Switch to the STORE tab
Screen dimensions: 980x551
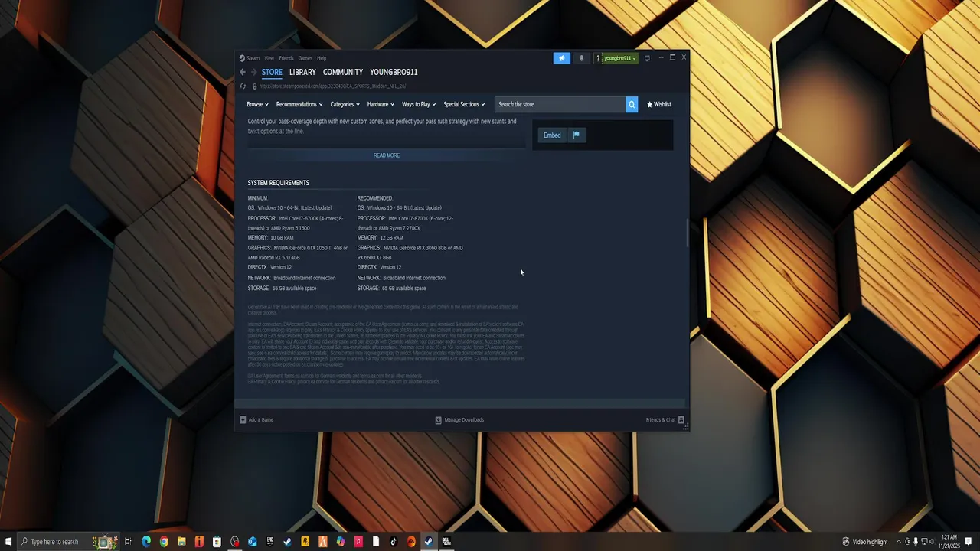[272, 72]
